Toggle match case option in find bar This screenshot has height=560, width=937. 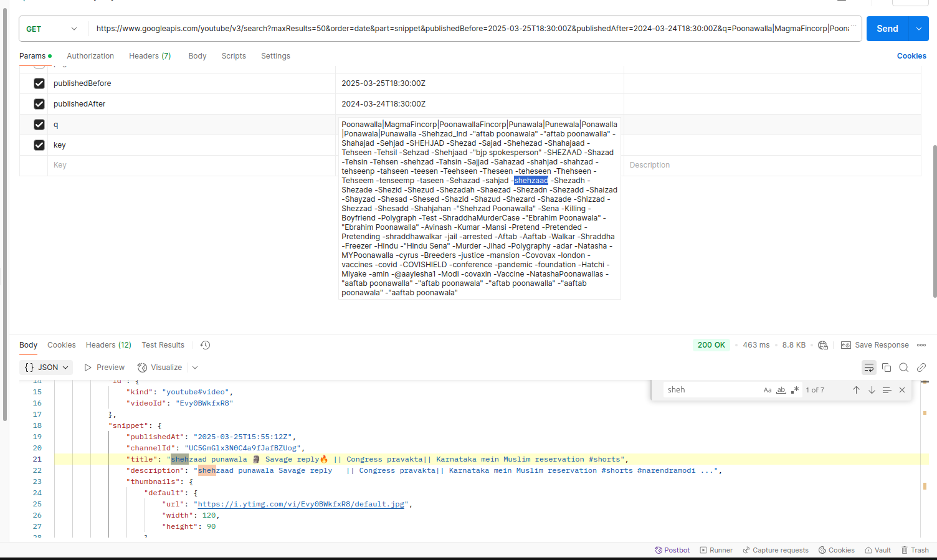coord(768,390)
